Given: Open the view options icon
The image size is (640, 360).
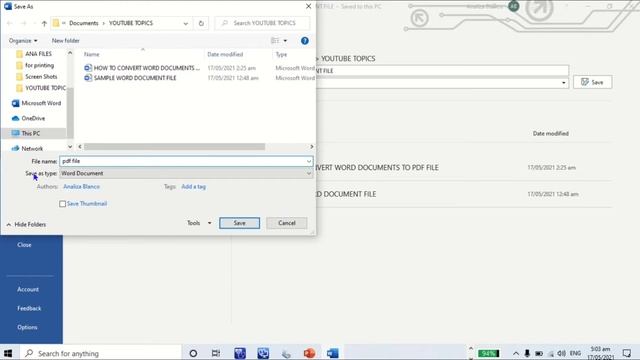Looking at the screenshot, I should [275, 40].
